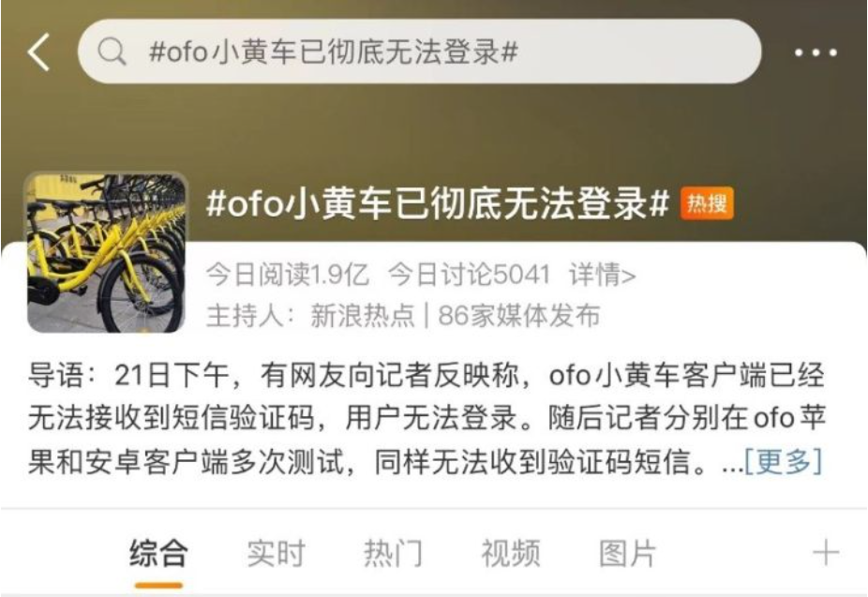Tap the 今日阅读1.9亿 reading count
This screenshot has width=868, height=597.
coord(288,274)
